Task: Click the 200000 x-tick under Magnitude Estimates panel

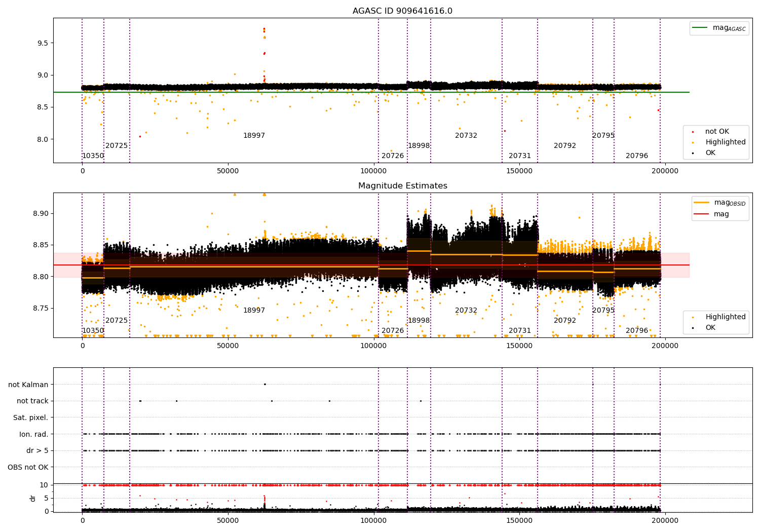Action: tap(665, 346)
